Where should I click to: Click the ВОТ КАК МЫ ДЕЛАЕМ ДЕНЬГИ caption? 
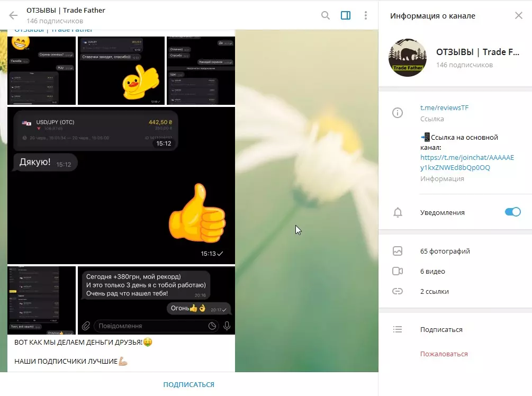pos(83,342)
